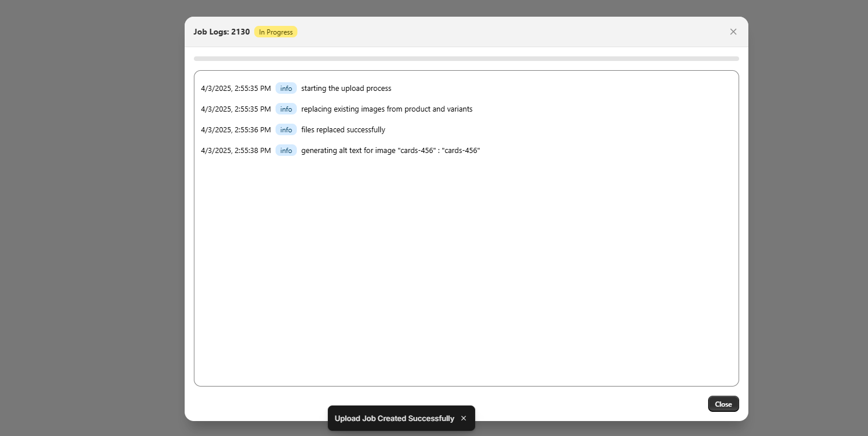Select the log line 'starting the upload process'
This screenshot has width=868, height=436.
tap(346, 88)
